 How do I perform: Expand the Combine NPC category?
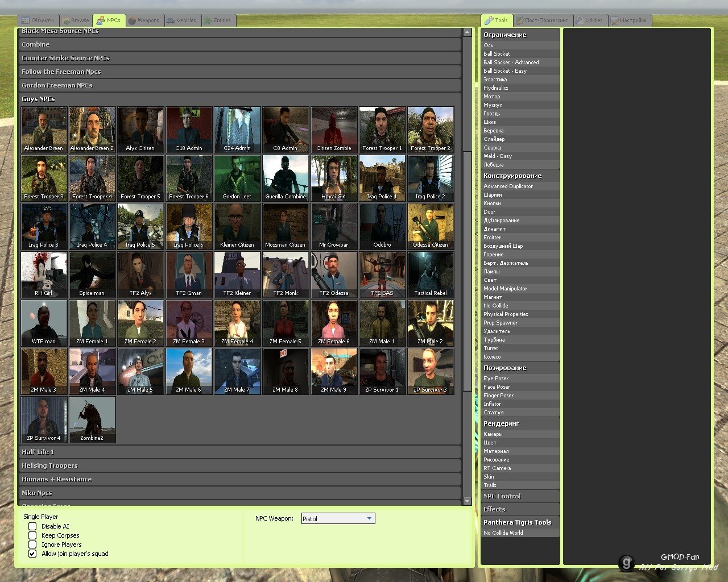[x=240, y=44]
